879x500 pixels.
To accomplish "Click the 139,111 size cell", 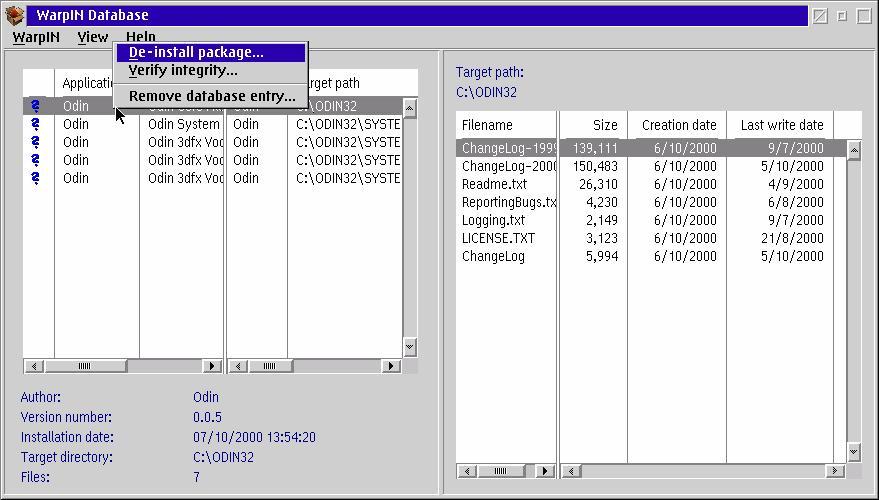I will 595,149.
